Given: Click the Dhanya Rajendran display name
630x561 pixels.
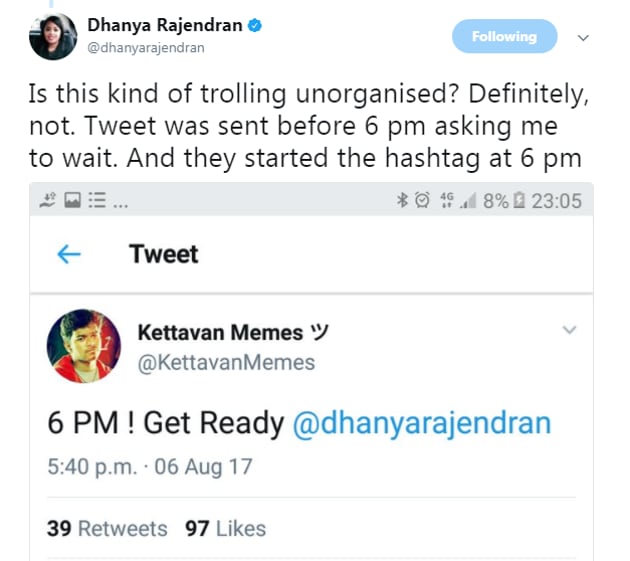Looking at the screenshot, I should click(165, 25).
